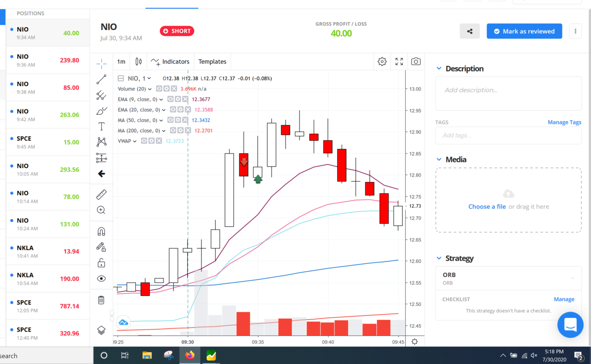Image resolution: width=591 pixels, height=364 pixels.
Task: Open the Manage Tags link
Action: [564, 122]
